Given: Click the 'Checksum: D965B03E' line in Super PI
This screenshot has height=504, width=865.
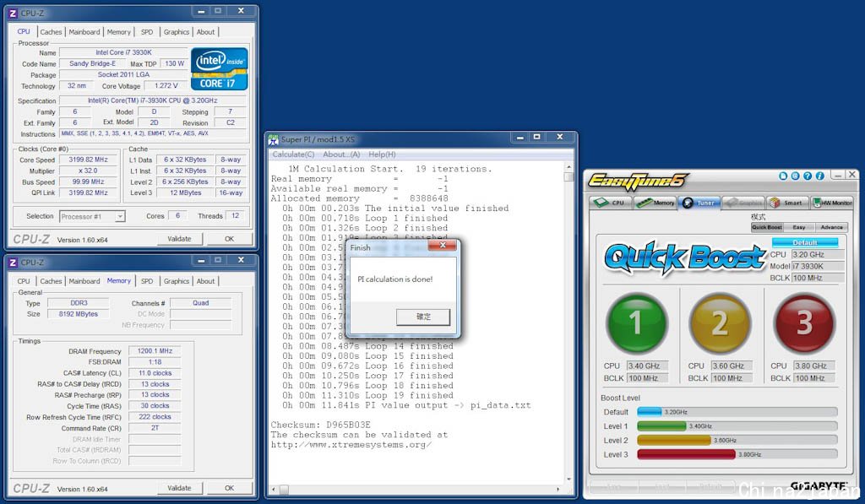Looking at the screenshot, I should [320, 425].
